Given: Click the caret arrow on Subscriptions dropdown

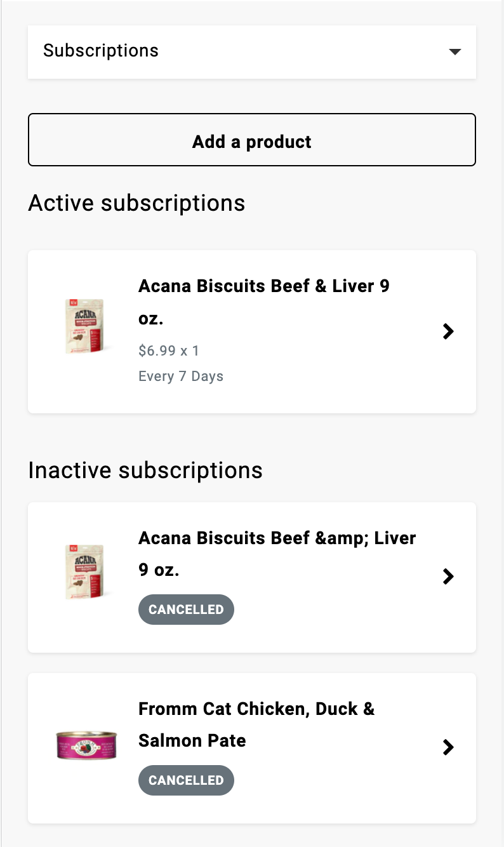Looking at the screenshot, I should point(454,51).
